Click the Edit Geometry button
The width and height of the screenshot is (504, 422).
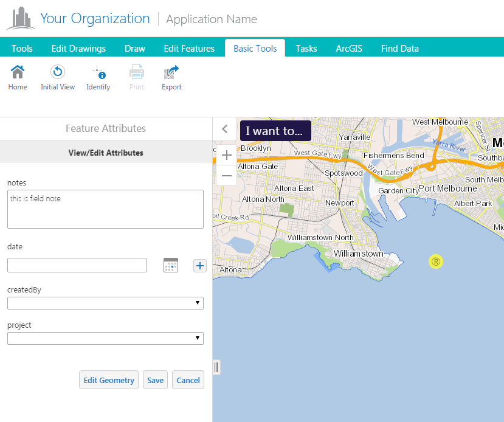(109, 380)
